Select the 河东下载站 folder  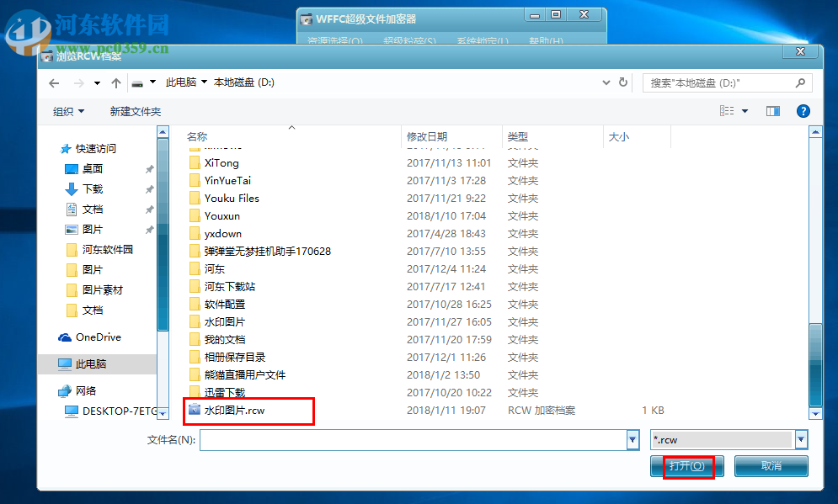229,286
